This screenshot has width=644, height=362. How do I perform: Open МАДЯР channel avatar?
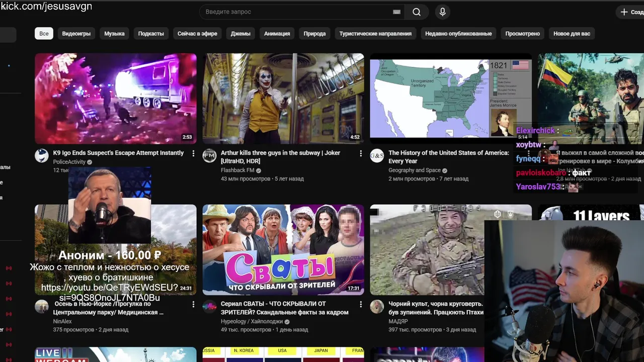(x=377, y=307)
